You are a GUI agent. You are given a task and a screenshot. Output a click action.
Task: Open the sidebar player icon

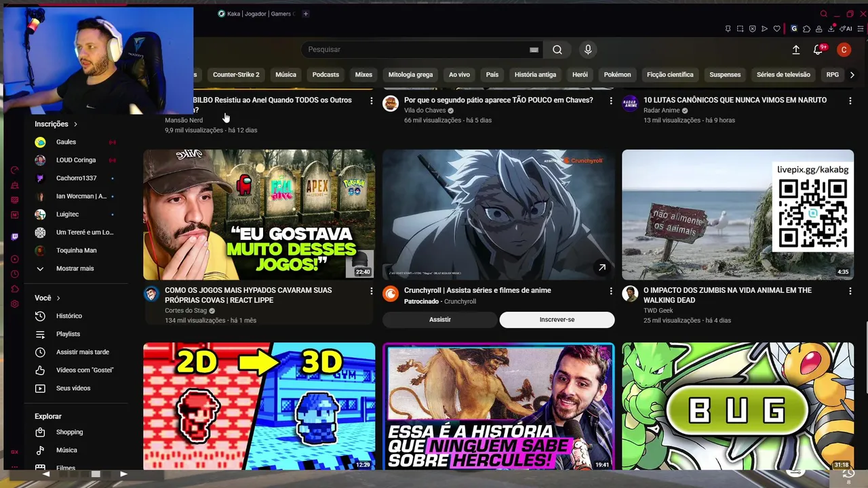(x=15, y=259)
